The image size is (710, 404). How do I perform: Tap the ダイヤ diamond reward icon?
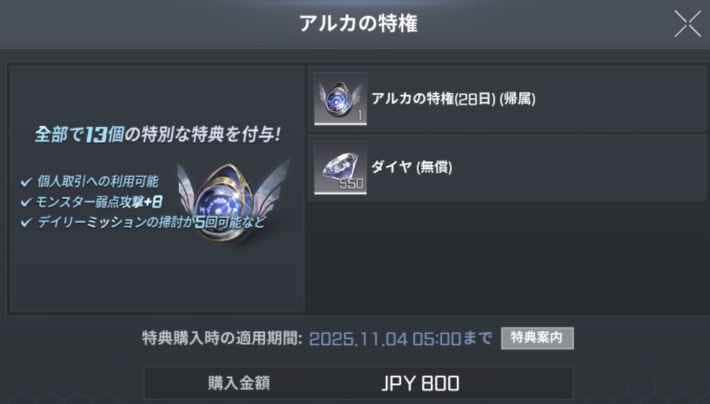[x=341, y=169]
